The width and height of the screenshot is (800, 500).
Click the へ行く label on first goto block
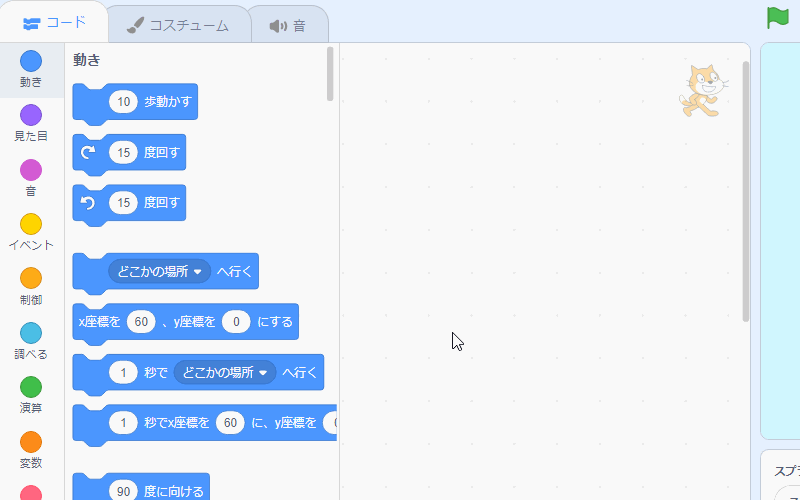[234, 271]
